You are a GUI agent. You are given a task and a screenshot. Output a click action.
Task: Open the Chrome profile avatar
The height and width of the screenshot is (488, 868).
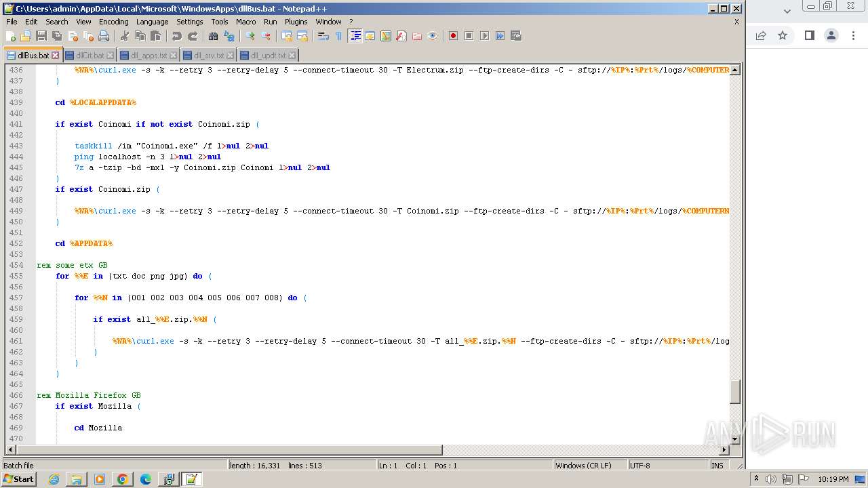(x=831, y=35)
